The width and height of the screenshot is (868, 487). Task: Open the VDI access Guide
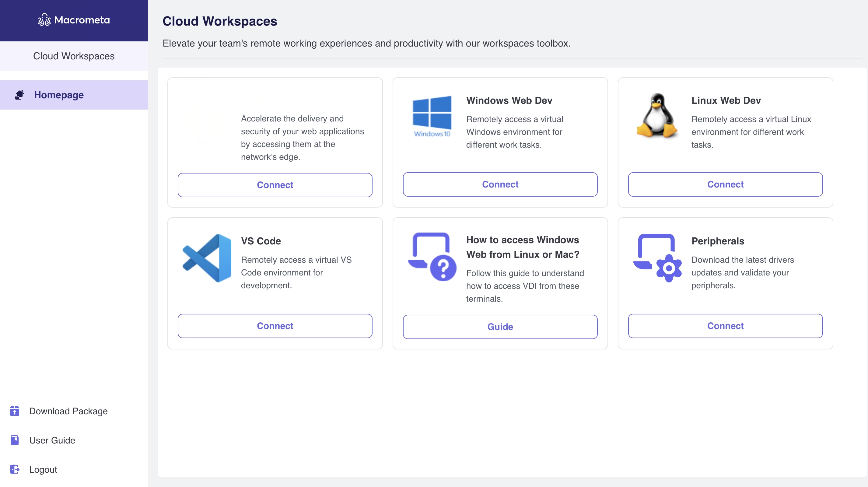500,326
